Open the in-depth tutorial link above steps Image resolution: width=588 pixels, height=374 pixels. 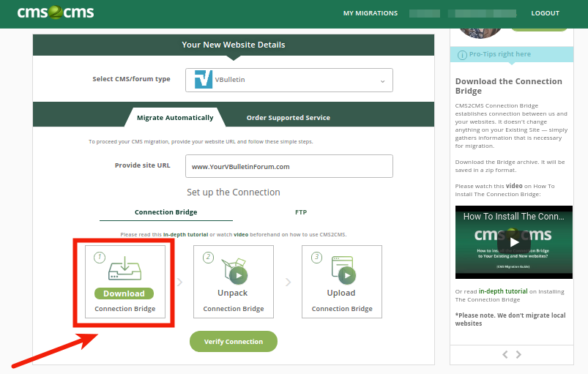[185, 235]
